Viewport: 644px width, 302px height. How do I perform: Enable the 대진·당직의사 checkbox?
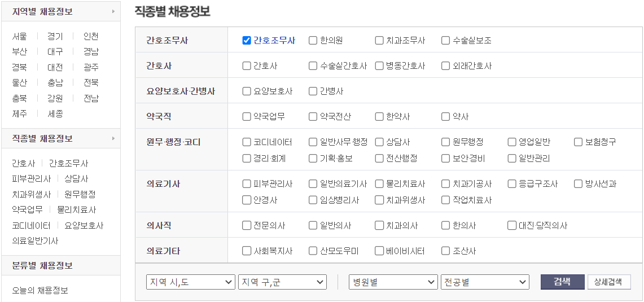(x=512, y=225)
